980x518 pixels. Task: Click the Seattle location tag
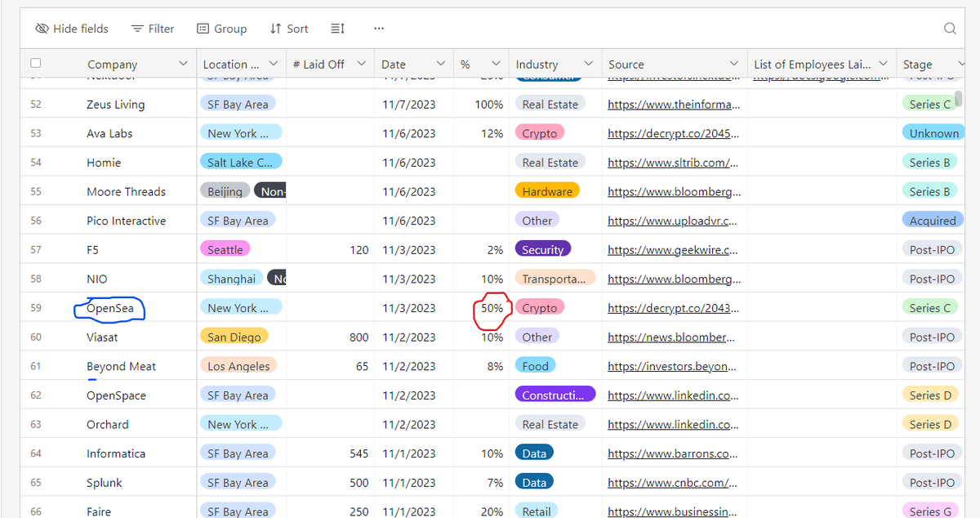pyautogui.click(x=225, y=250)
